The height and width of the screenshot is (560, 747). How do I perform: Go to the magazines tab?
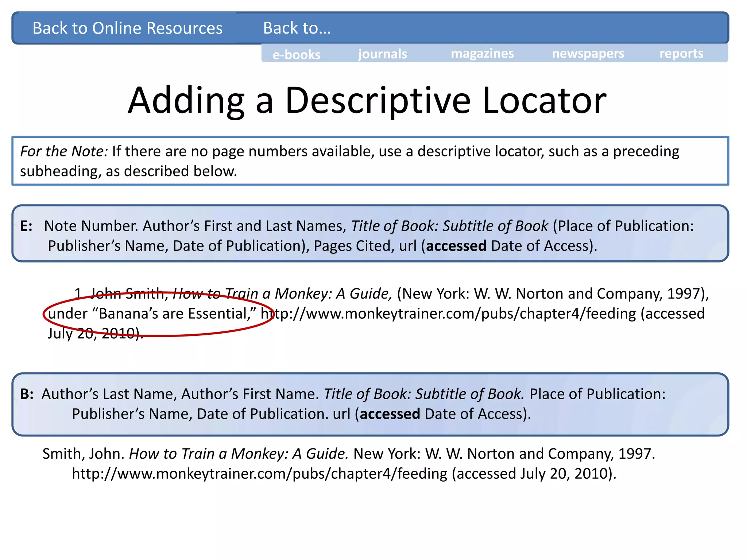pos(482,53)
